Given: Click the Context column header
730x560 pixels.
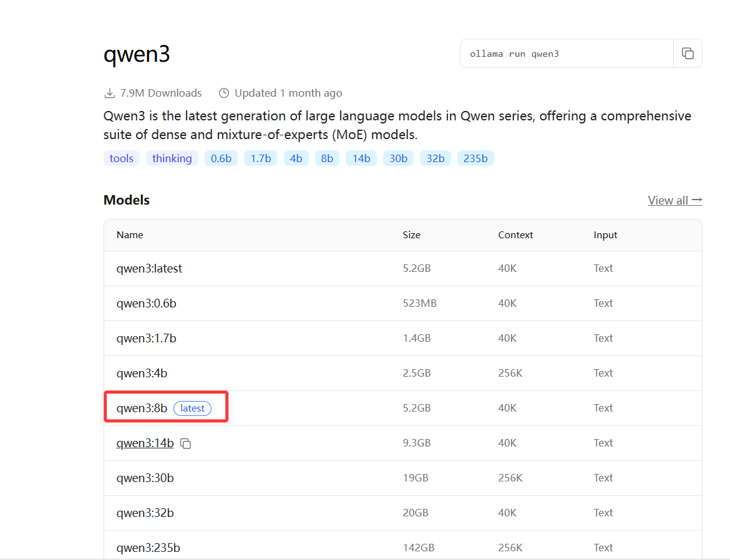Looking at the screenshot, I should pyautogui.click(x=515, y=235).
